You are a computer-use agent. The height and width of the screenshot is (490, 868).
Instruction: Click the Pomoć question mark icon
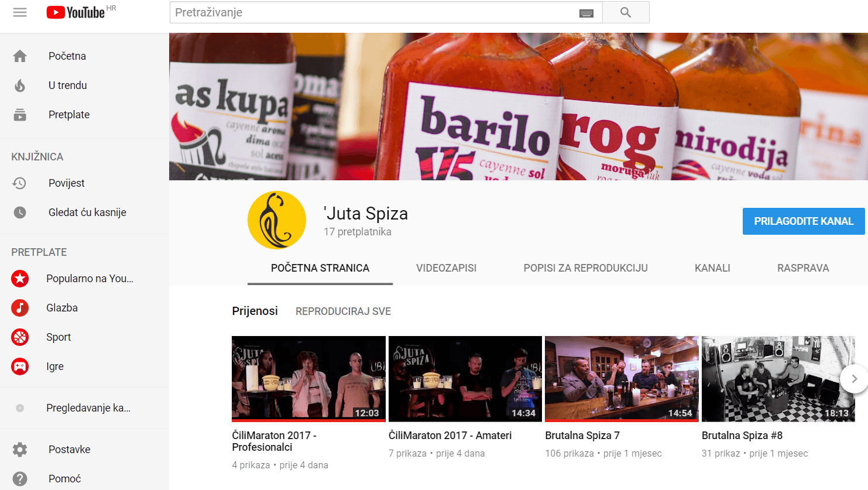(20, 479)
